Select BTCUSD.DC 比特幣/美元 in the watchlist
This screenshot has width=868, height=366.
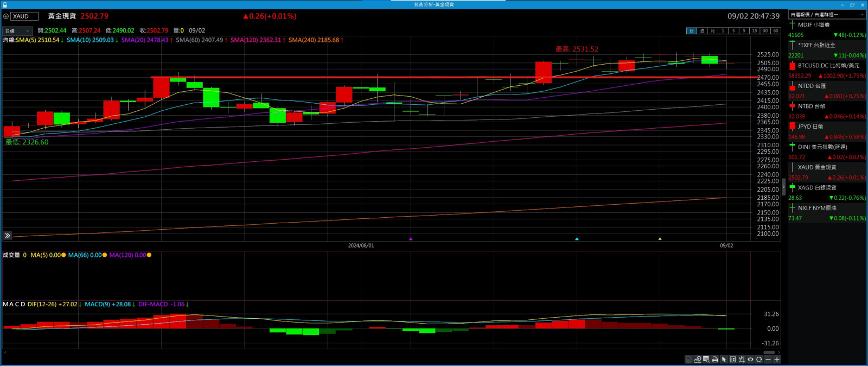827,70
